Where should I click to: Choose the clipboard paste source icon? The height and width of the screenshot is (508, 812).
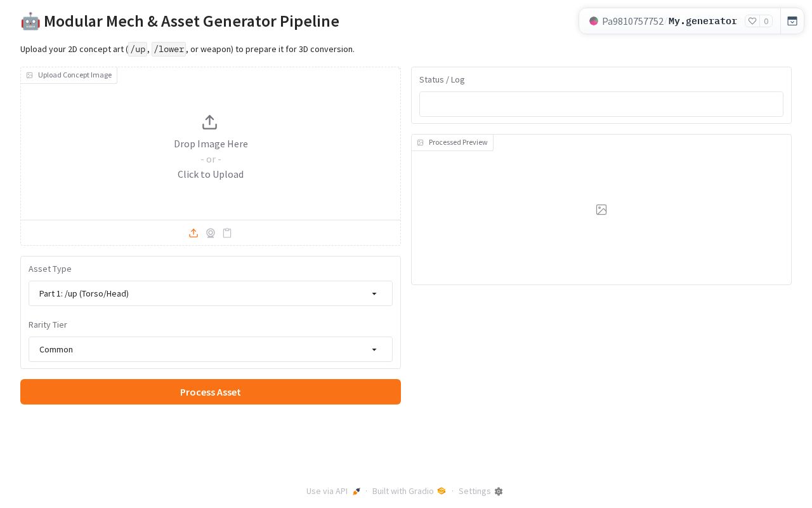click(227, 233)
